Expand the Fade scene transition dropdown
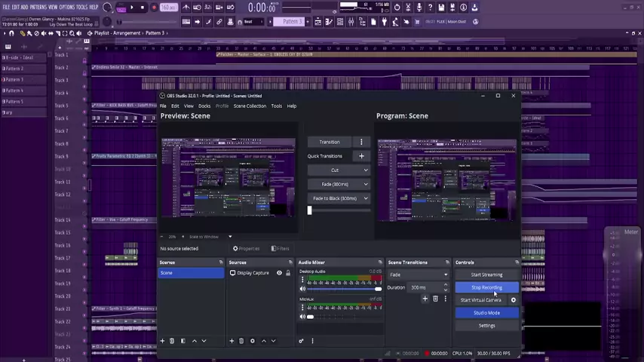This screenshot has width=644, height=362. point(417,275)
